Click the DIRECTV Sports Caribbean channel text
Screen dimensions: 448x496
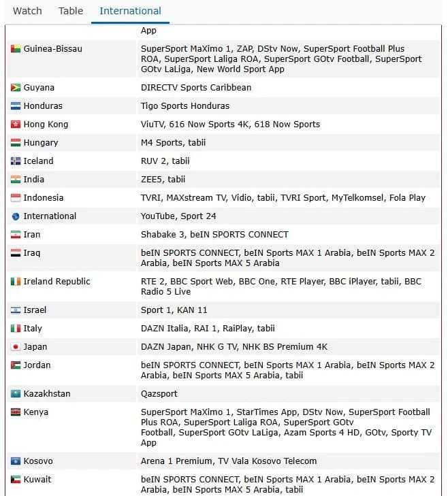[x=196, y=88]
